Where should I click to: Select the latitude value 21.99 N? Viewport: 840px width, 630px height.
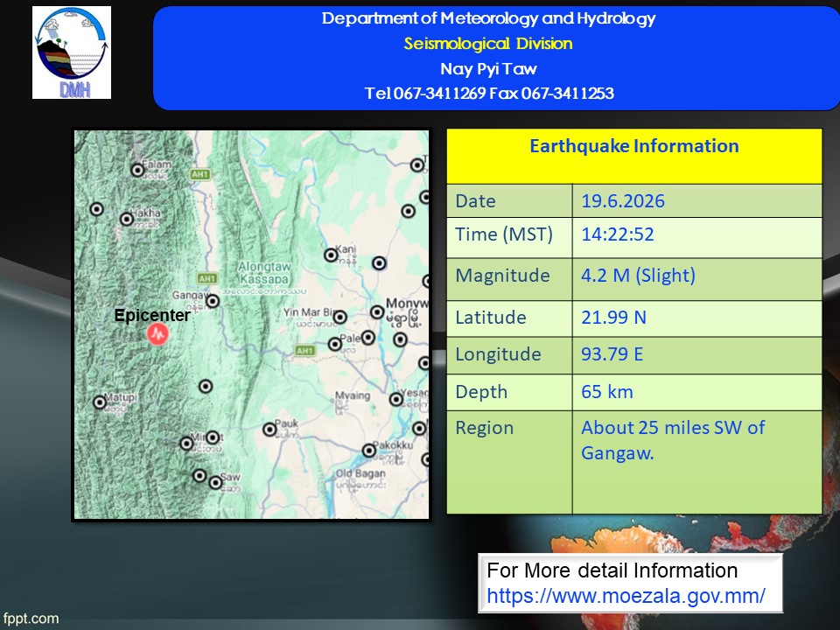pyautogui.click(x=614, y=317)
